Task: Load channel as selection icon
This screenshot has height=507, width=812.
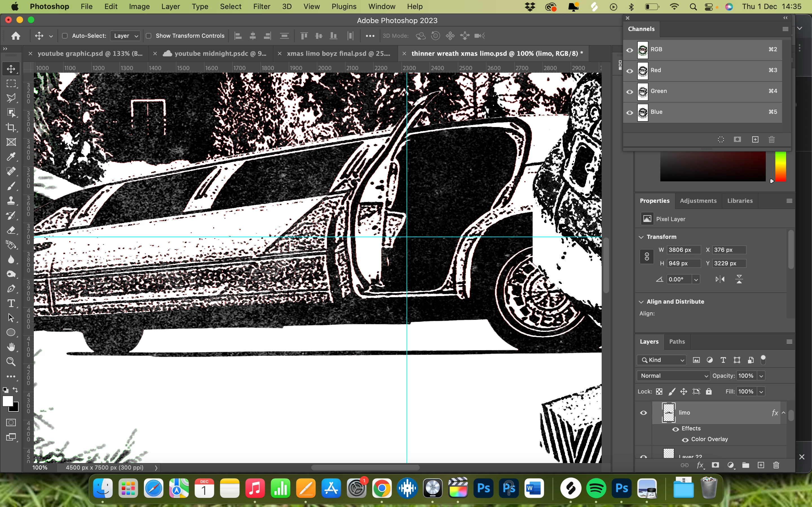Action: tap(721, 139)
